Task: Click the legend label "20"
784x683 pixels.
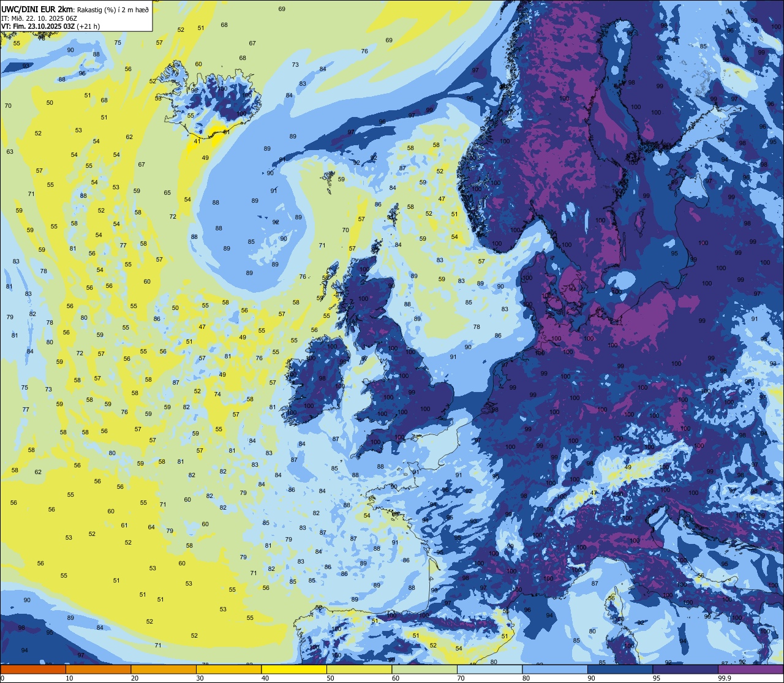Action: 135,678
